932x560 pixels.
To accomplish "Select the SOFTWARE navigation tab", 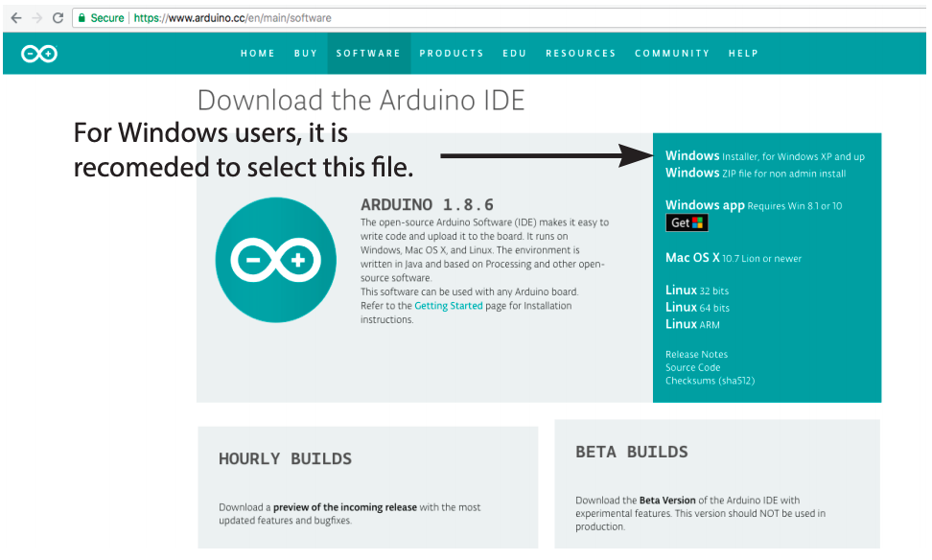I will coord(368,54).
